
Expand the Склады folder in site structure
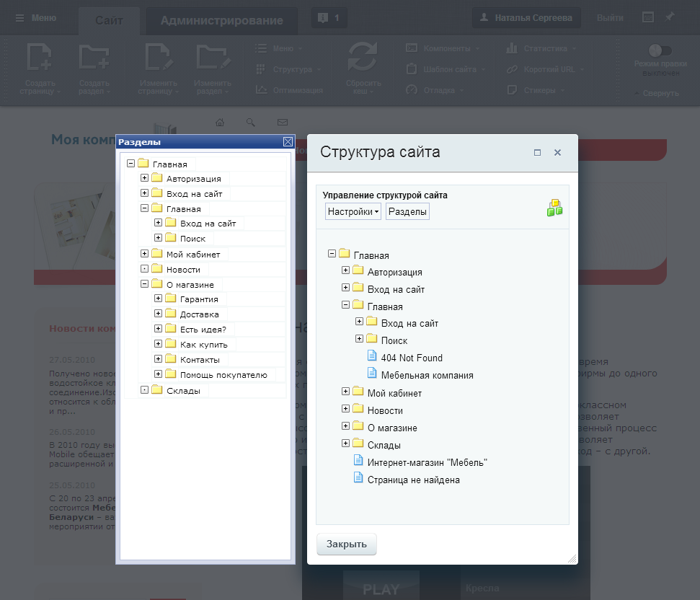click(x=346, y=444)
